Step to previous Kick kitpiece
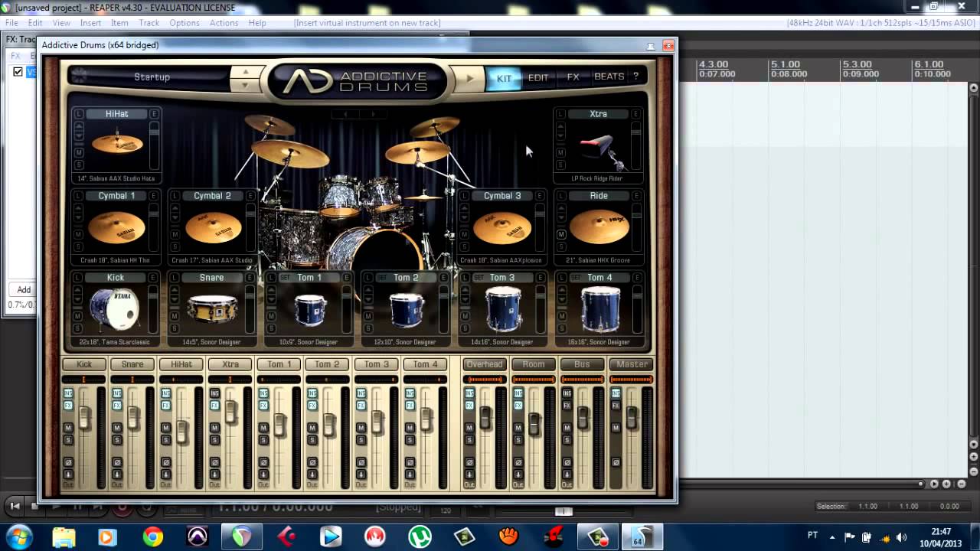 [x=78, y=289]
